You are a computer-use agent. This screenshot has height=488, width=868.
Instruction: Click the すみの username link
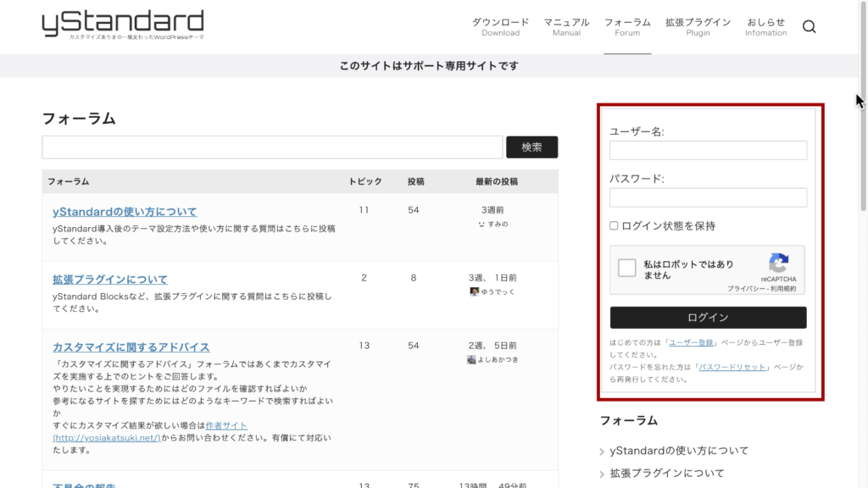click(x=498, y=224)
